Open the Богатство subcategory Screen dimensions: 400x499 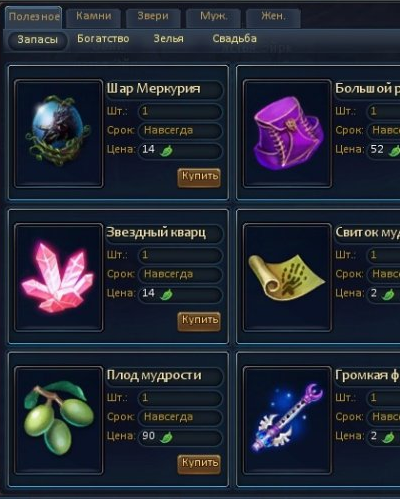tap(103, 39)
